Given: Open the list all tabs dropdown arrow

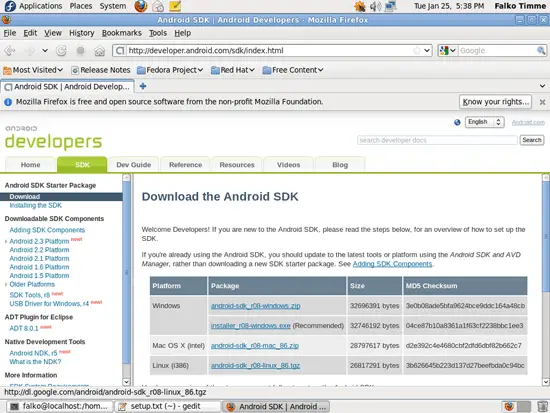Looking at the screenshot, I should [542, 86].
